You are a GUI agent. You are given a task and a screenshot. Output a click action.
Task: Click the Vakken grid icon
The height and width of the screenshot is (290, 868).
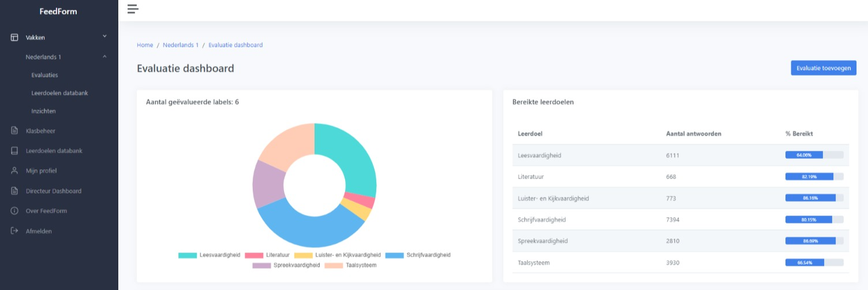tap(14, 38)
